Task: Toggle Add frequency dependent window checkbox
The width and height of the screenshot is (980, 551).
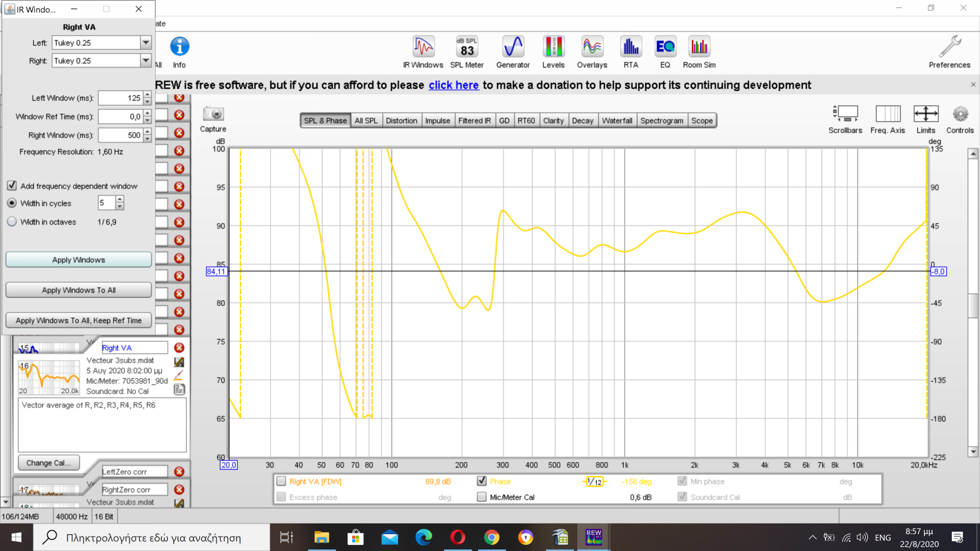Action: (x=12, y=186)
